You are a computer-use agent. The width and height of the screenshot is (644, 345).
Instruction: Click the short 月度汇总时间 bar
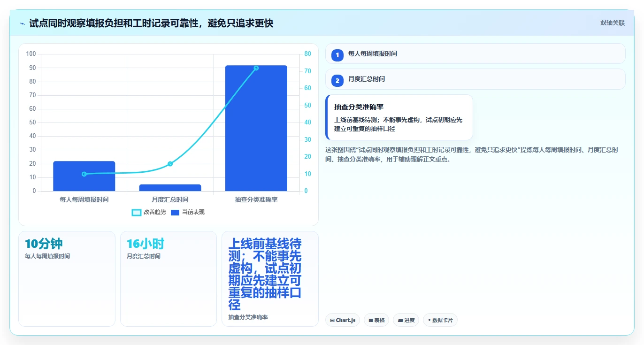click(170, 188)
